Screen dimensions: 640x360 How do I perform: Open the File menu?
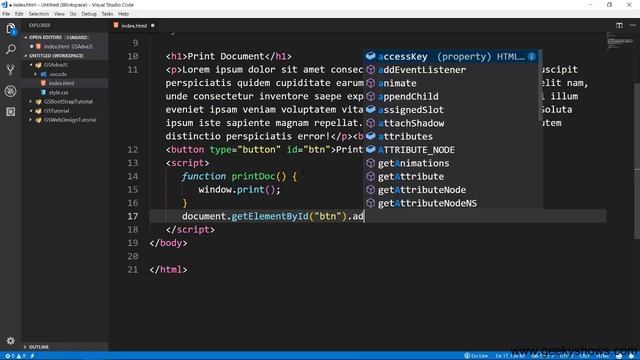(6, 14)
